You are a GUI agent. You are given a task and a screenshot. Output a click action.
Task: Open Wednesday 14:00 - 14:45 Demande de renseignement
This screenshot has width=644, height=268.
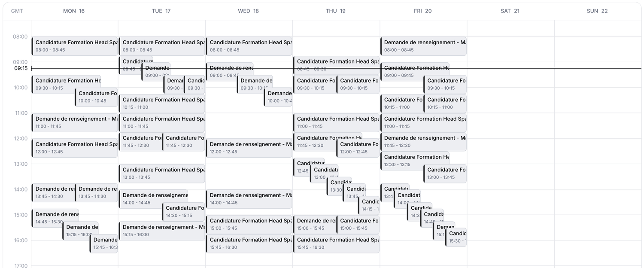[249, 199]
